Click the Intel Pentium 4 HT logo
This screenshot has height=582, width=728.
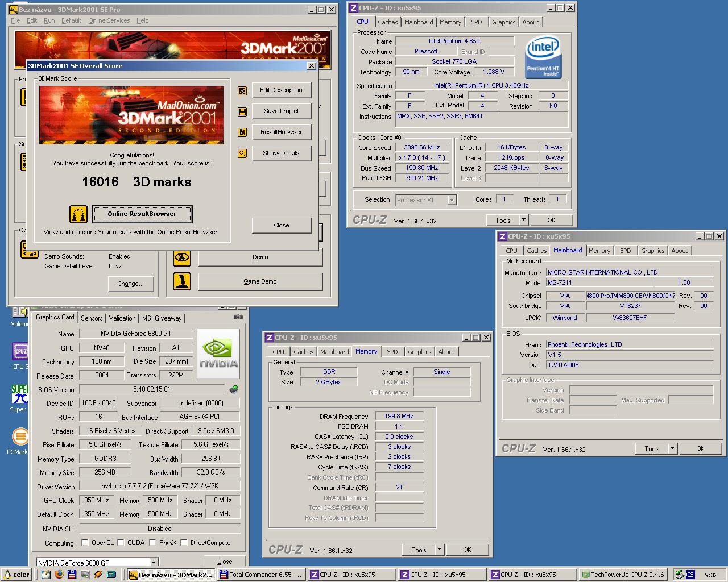pyautogui.click(x=543, y=57)
